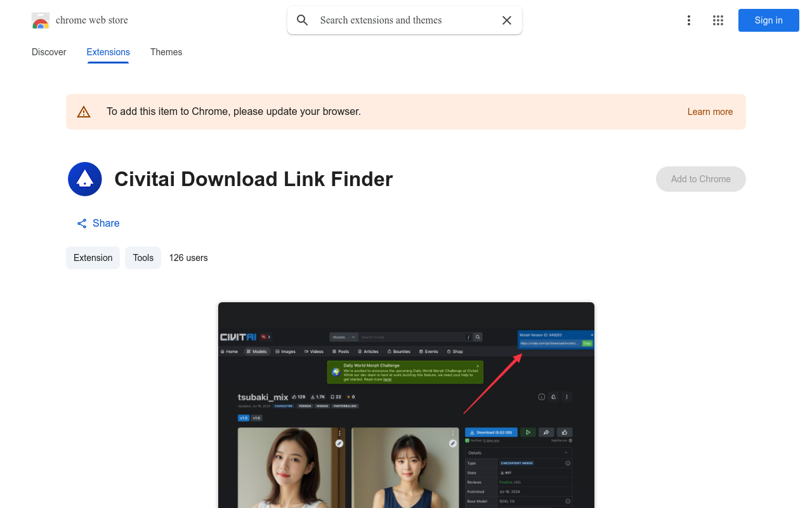Image resolution: width=812 pixels, height=508 pixels.
Task: Open the Google apps launcher grid icon
Action: (x=717, y=20)
